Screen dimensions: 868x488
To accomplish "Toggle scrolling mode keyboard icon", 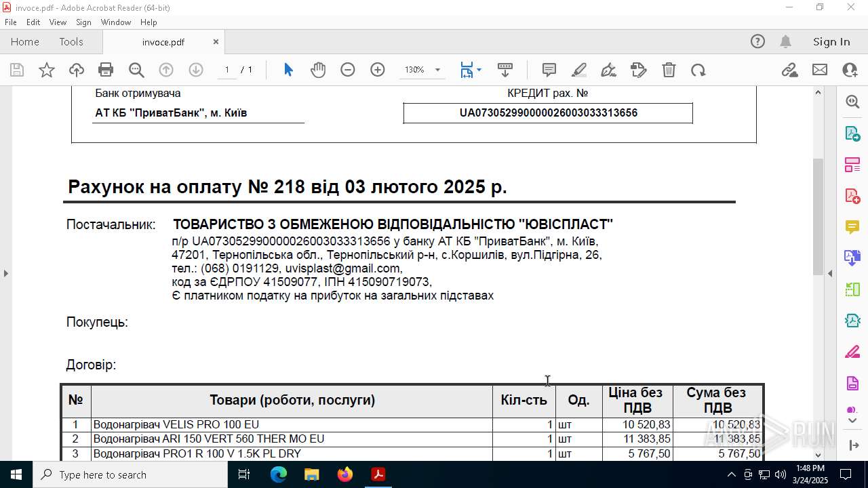I will click(x=505, y=70).
